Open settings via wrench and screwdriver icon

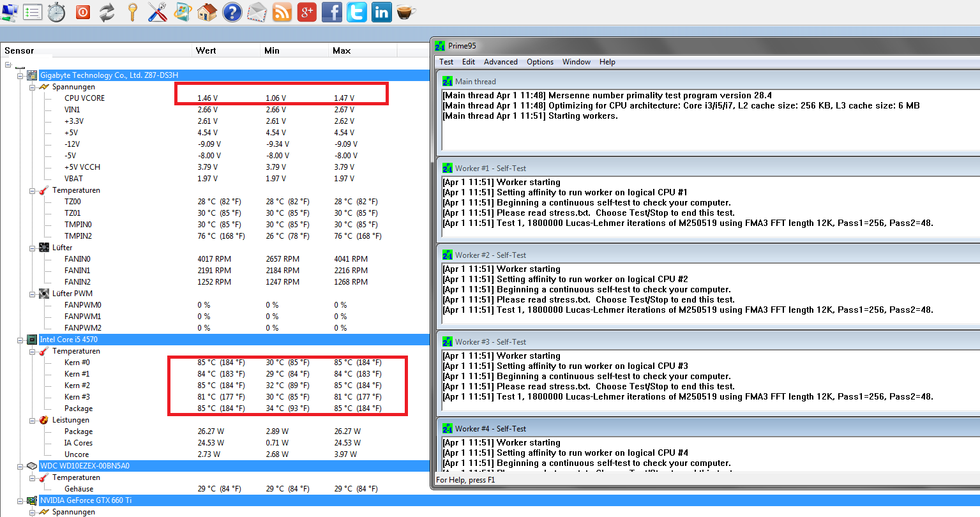point(157,12)
